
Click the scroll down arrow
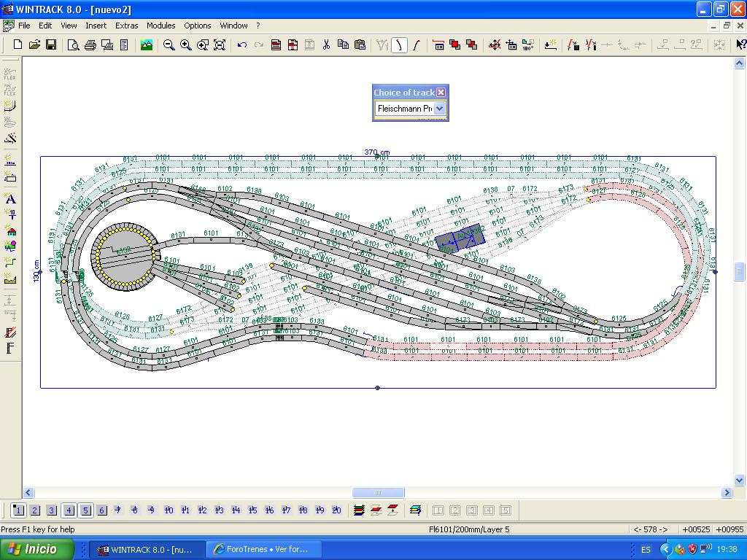[x=740, y=480]
